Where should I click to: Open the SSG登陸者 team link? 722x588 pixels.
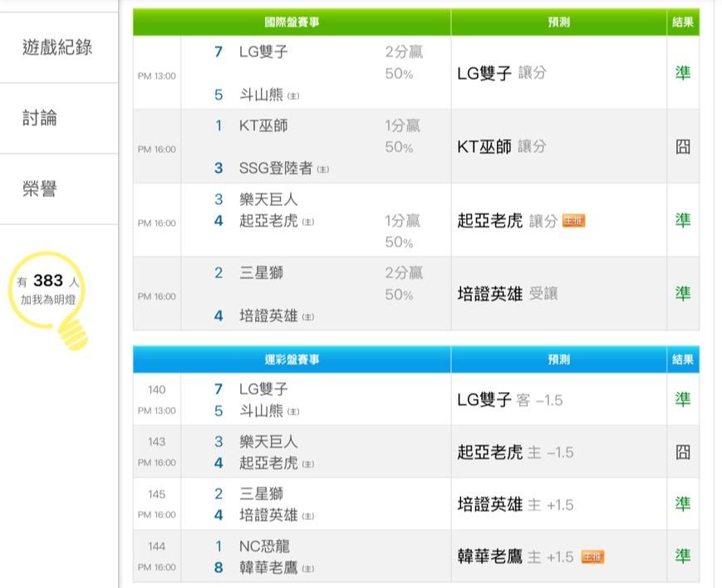276,168
